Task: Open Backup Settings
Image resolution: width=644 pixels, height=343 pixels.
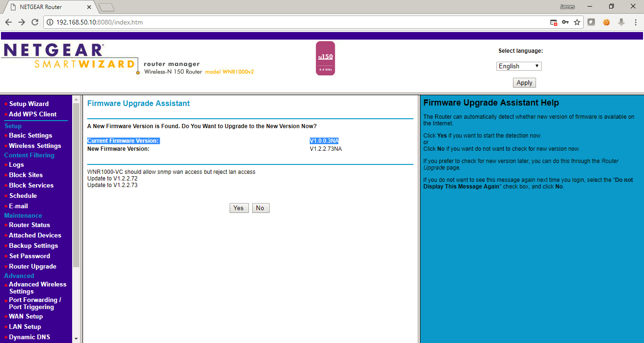Action: coord(33,245)
